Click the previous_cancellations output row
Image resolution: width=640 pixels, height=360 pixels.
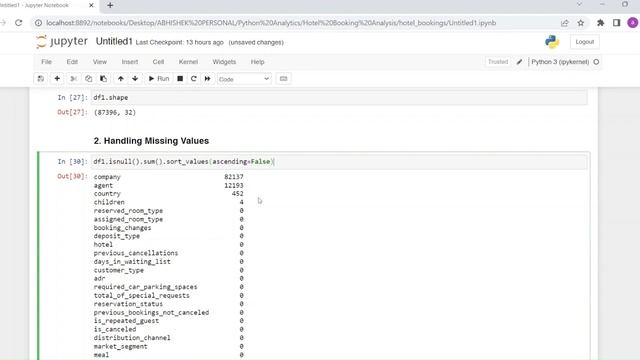pos(169,253)
